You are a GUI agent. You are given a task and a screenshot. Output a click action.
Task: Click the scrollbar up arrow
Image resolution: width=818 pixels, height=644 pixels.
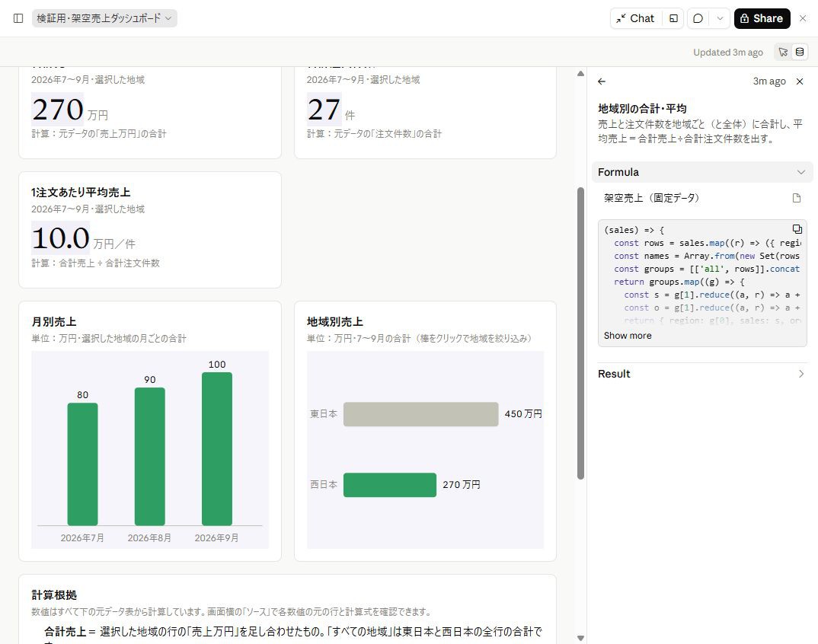580,74
